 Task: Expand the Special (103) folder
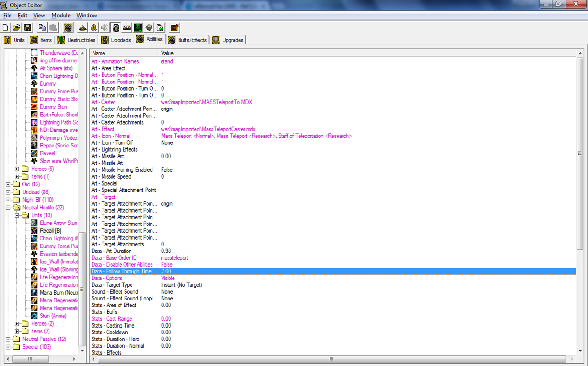coord(8,347)
